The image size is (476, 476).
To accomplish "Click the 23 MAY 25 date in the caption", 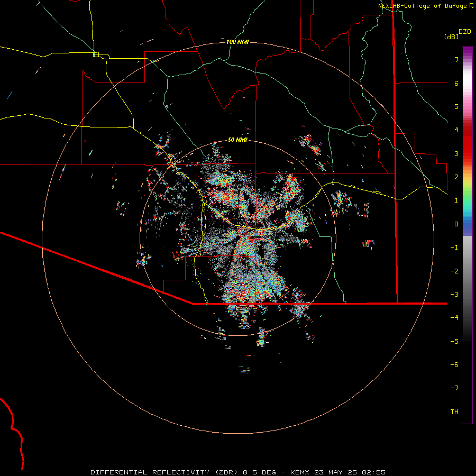I will coord(336,472).
